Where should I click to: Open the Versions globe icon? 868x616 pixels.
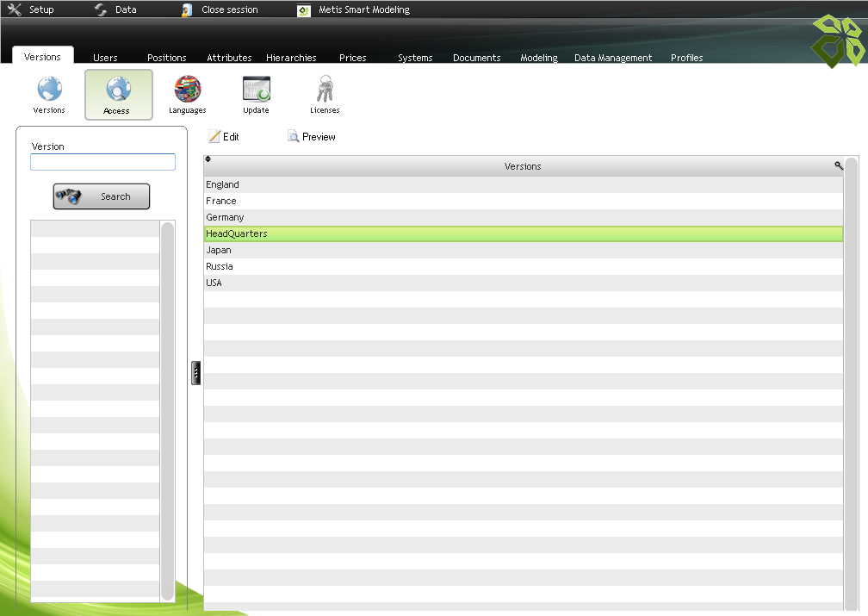pyautogui.click(x=49, y=90)
